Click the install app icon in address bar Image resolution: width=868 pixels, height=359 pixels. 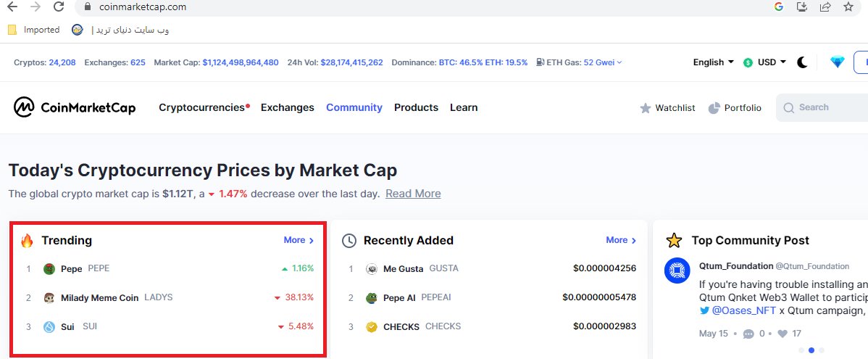click(801, 7)
